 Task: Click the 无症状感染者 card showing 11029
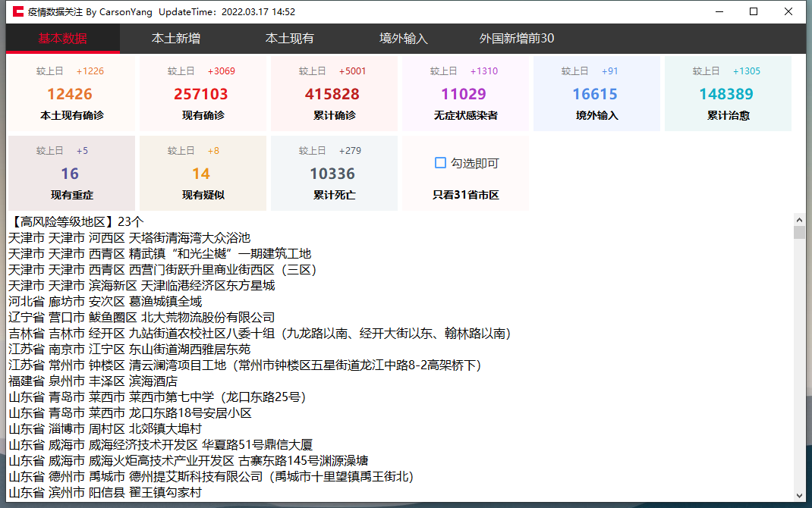(x=464, y=94)
